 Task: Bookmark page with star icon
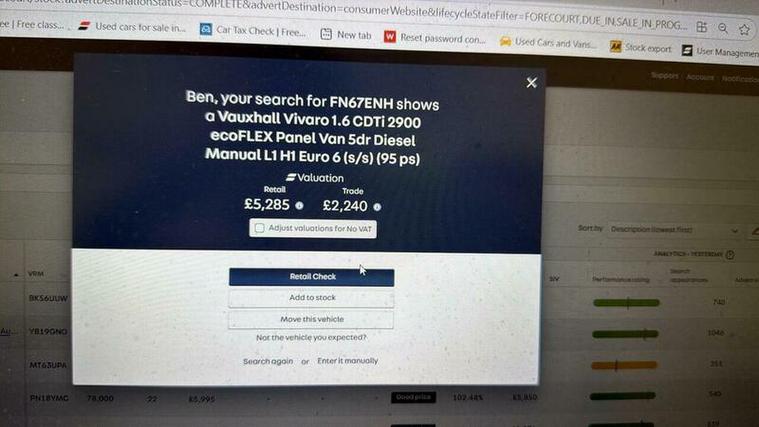[x=744, y=30]
